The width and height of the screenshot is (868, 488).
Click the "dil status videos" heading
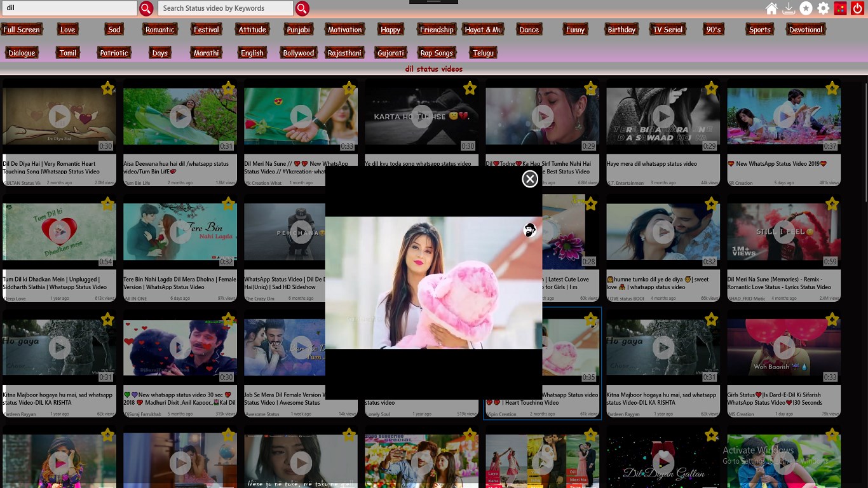pyautogui.click(x=434, y=69)
